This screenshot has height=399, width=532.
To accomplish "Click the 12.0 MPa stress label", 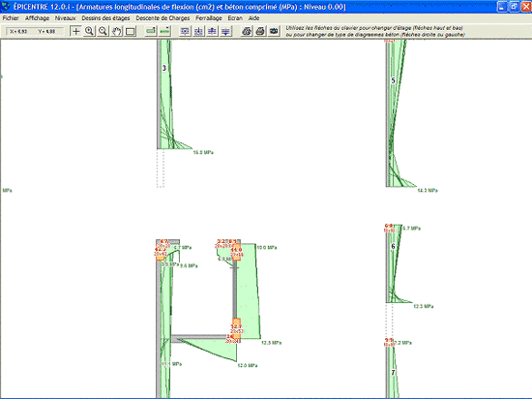I will 248,365.
